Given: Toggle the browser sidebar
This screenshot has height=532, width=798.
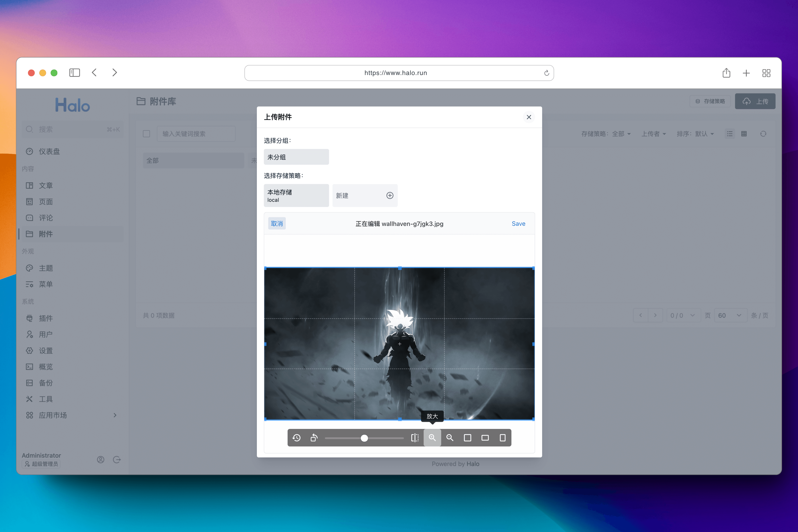Looking at the screenshot, I should 74,73.
